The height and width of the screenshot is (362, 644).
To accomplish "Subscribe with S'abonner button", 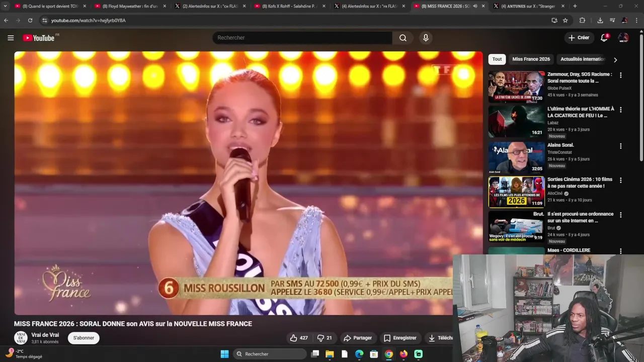I will [x=84, y=338].
